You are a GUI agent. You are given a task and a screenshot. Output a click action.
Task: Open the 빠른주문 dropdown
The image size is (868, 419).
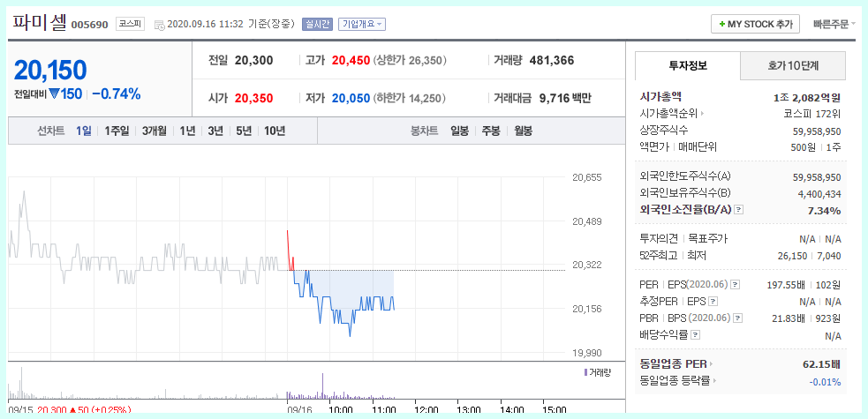click(834, 25)
